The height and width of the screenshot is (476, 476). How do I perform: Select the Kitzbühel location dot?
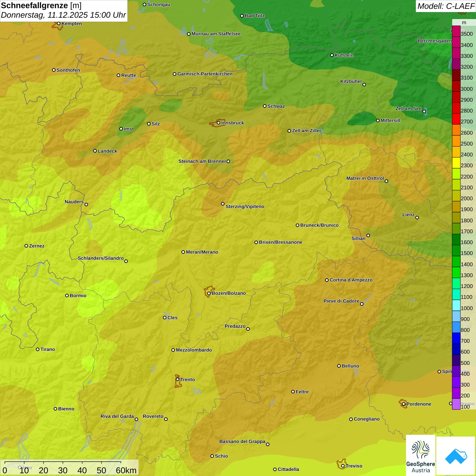pyautogui.click(x=364, y=85)
